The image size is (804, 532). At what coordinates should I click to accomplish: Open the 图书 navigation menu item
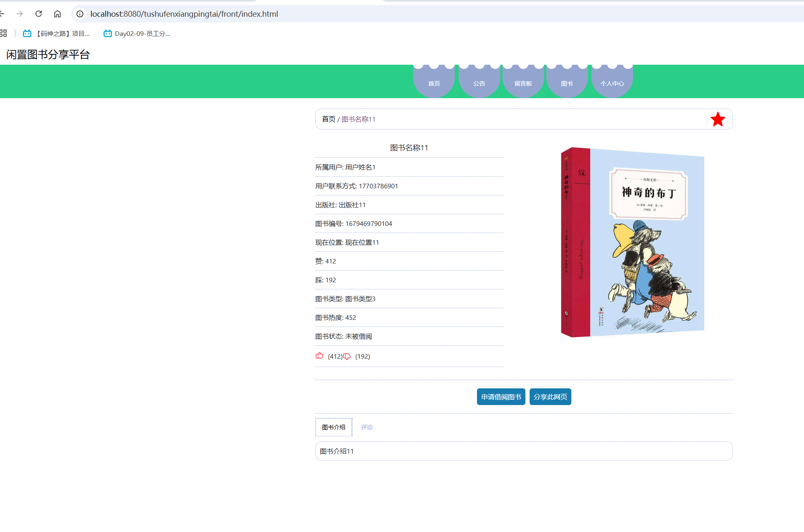(x=567, y=83)
